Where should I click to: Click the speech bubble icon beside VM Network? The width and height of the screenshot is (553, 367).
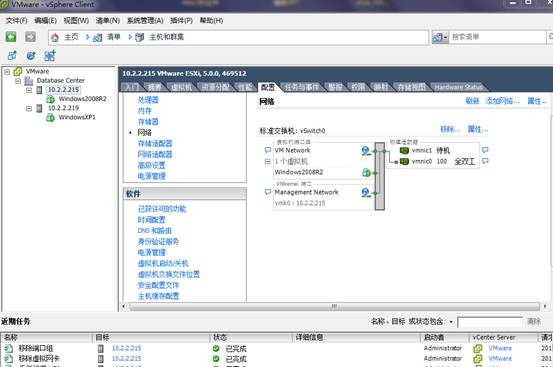coord(268,150)
